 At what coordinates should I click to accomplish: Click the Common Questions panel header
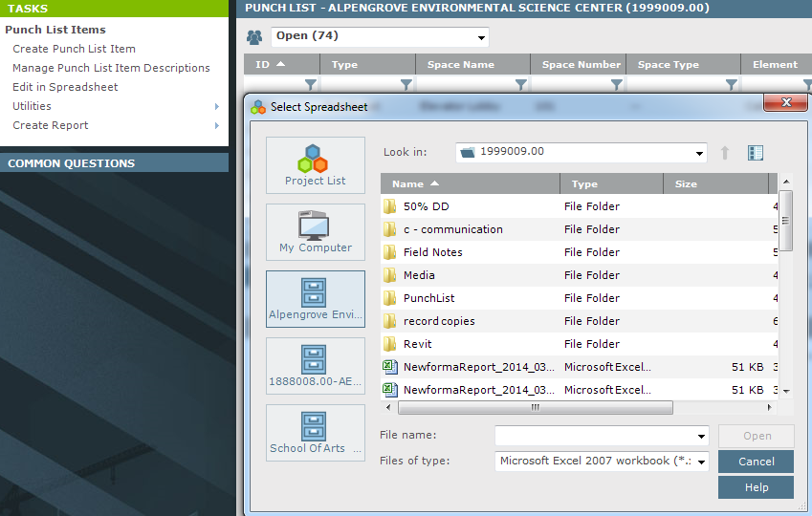(x=114, y=163)
